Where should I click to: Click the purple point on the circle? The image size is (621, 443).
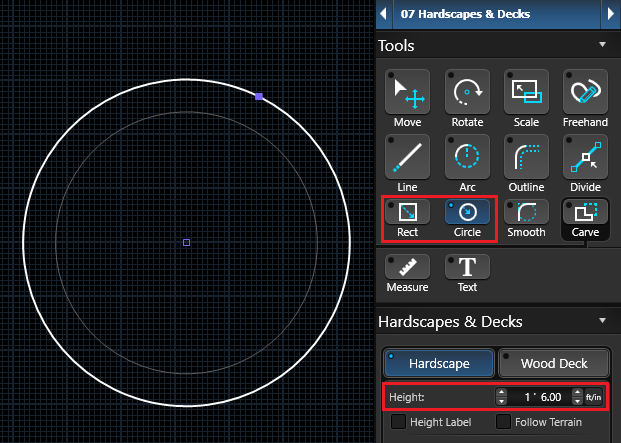(259, 96)
